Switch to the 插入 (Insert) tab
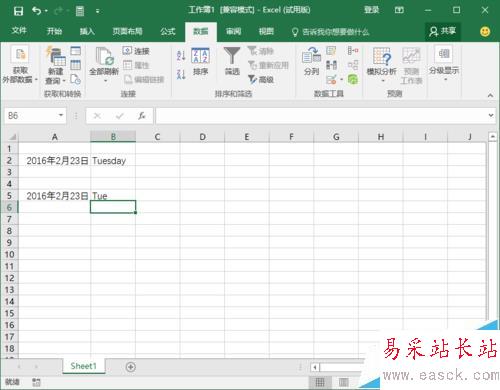500x390 pixels. click(87, 31)
